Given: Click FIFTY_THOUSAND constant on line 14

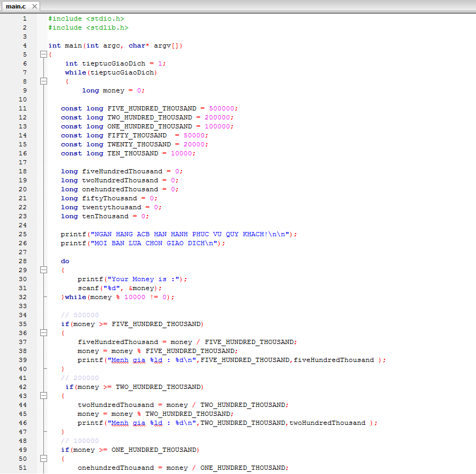Looking at the screenshot, I should click(137, 136).
